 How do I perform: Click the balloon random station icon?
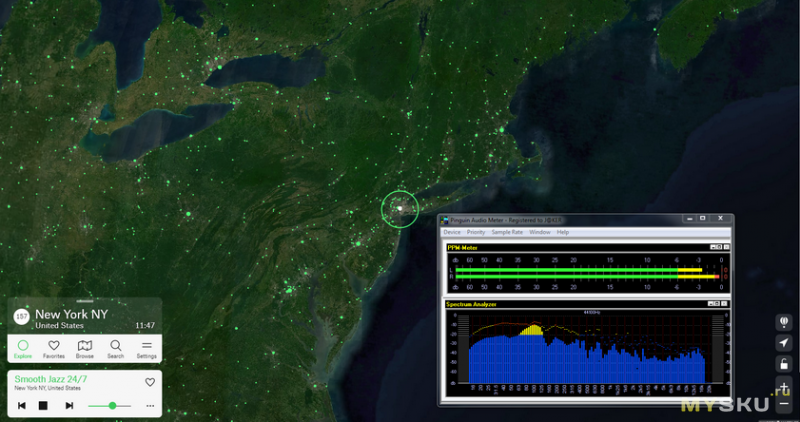tap(785, 321)
